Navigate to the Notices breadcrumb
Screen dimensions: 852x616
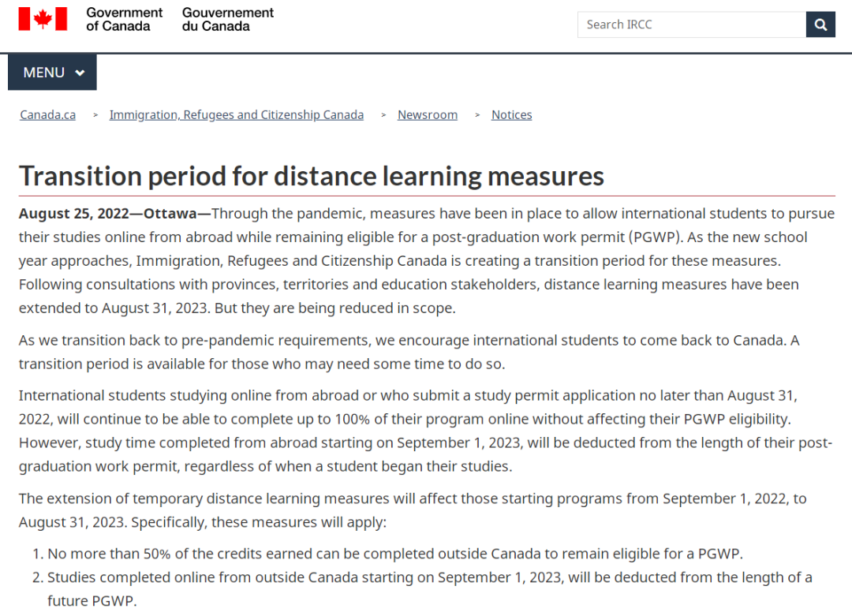tap(512, 115)
